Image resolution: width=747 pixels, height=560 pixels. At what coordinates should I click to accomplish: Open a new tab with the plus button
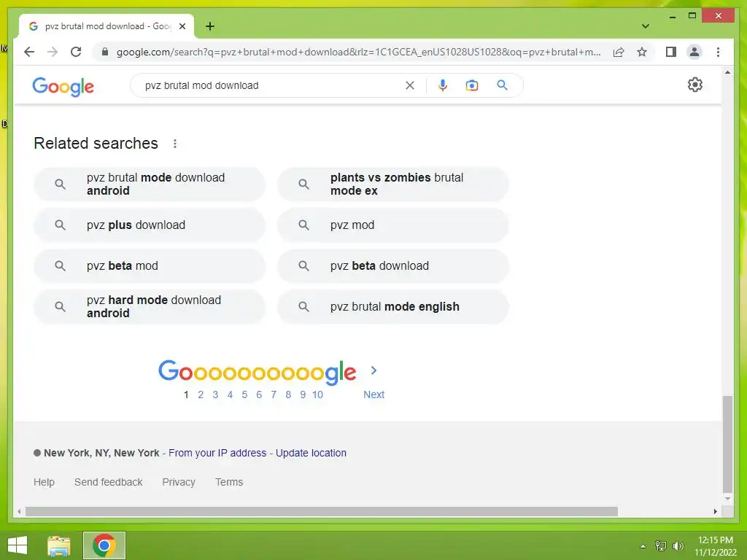pyautogui.click(x=209, y=26)
